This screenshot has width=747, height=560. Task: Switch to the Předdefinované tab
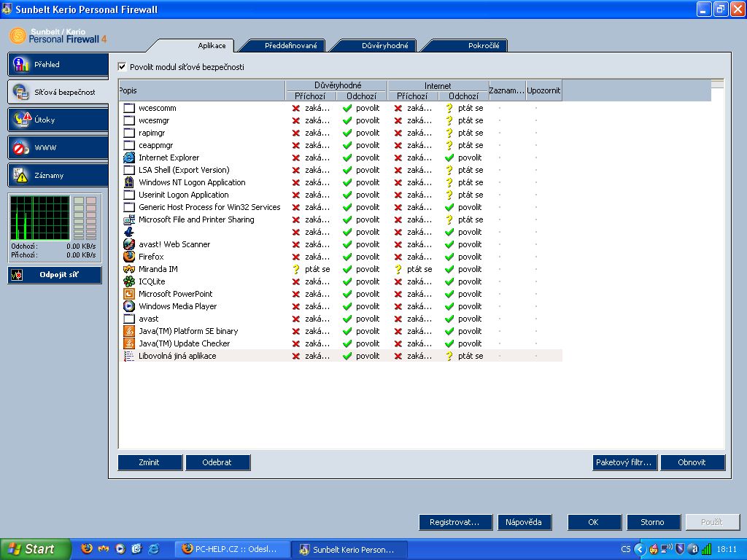[290, 46]
